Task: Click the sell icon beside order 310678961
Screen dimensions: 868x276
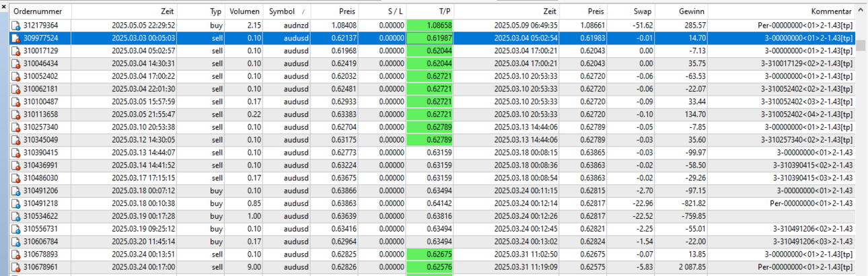Action: 16,267
